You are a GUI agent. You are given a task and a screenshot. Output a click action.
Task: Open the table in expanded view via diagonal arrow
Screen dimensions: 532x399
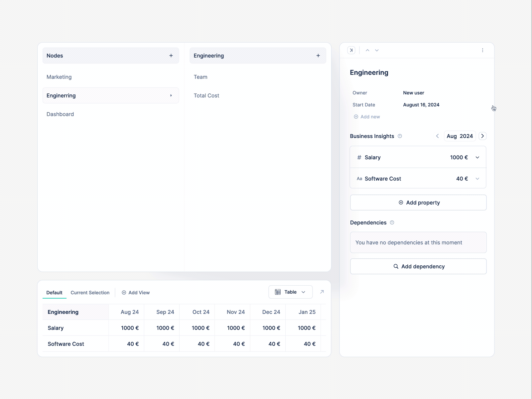(322, 292)
